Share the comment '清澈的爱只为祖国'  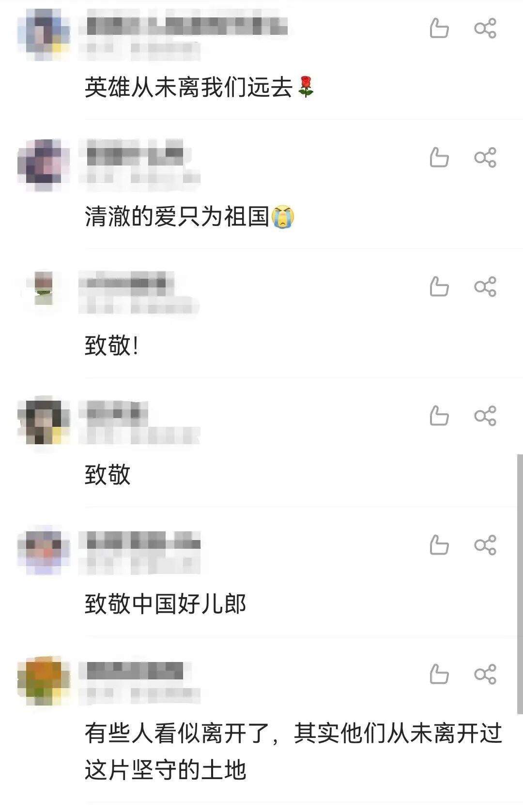coord(485,157)
